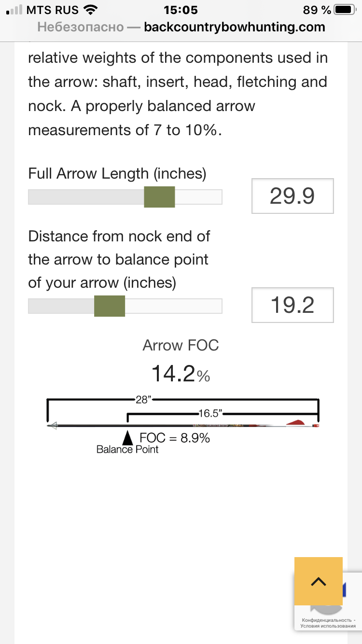Click the black Balance Point triangle marker
Viewport: 362px width, 644px height.
127,437
